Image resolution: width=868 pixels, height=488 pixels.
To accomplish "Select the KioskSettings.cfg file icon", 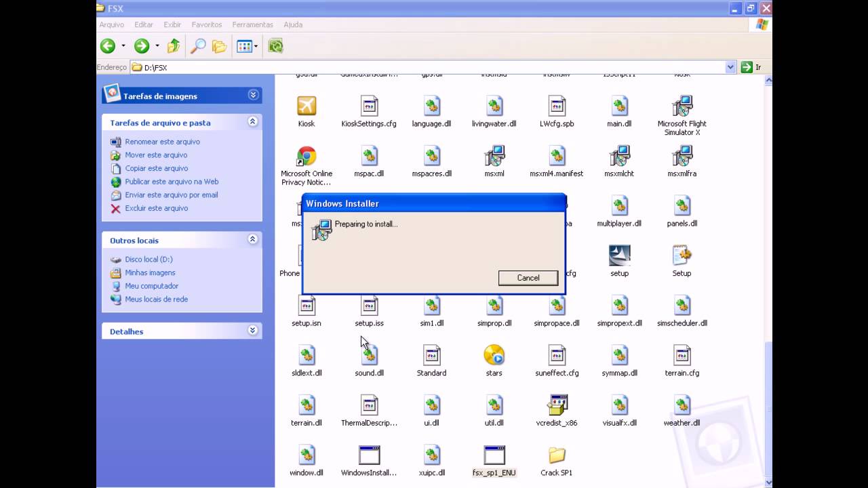I will [x=369, y=106].
